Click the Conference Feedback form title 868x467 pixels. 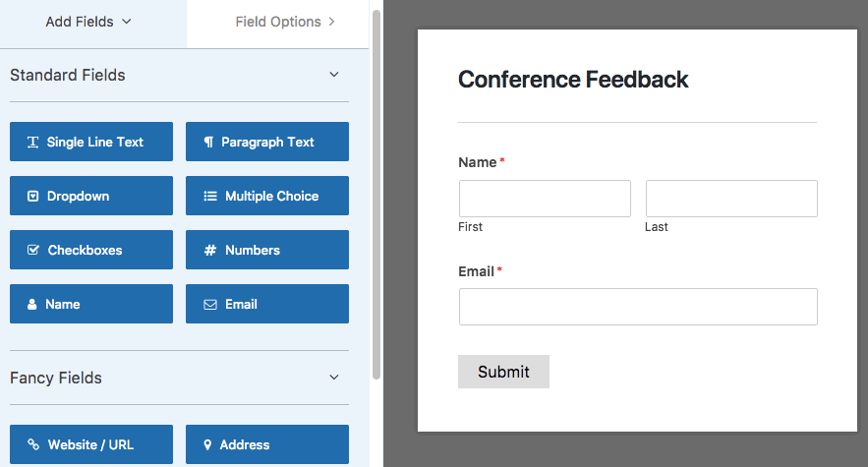[x=573, y=80]
